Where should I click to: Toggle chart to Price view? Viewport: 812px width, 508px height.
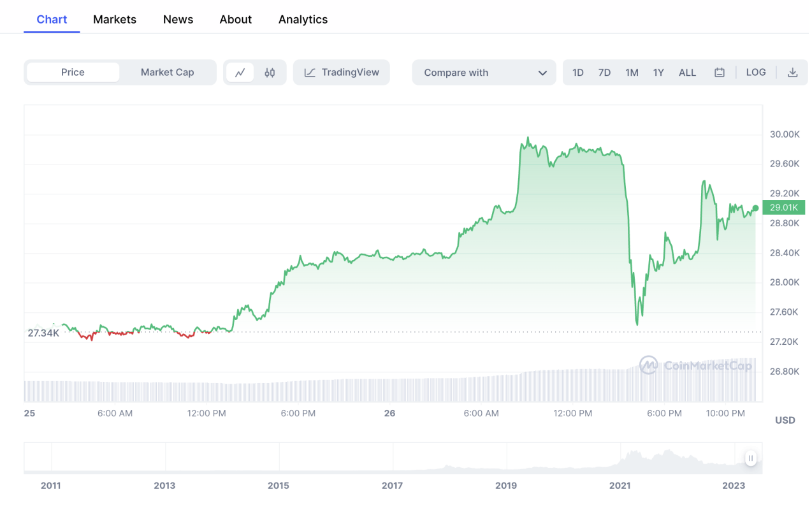(x=73, y=73)
